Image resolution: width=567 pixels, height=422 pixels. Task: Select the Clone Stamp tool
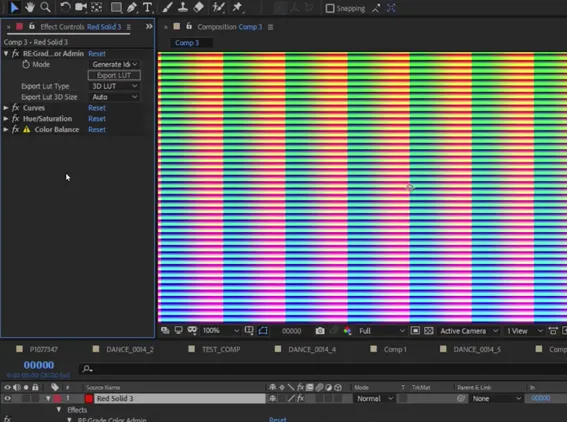(183, 8)
